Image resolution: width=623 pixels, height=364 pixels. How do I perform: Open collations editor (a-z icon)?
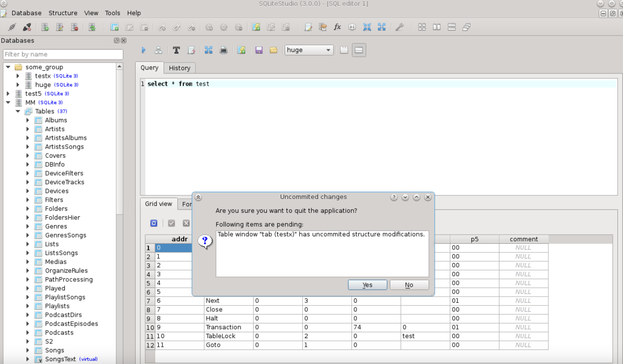[352, 27]
